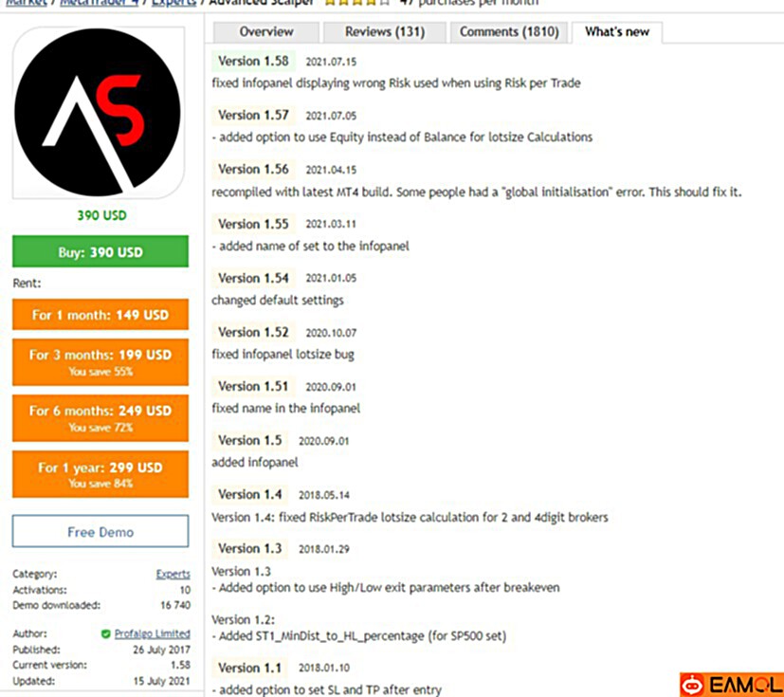Click the 'added infopanel' note
This screenshot has height=697, width=784.
(x=254, y=462)
